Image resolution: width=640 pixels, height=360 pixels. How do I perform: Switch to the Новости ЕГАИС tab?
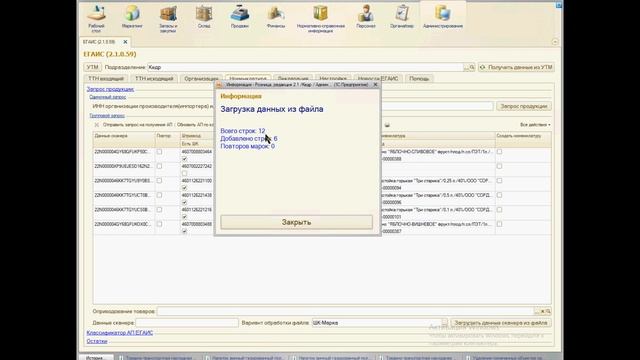click(x=378, y=78)
